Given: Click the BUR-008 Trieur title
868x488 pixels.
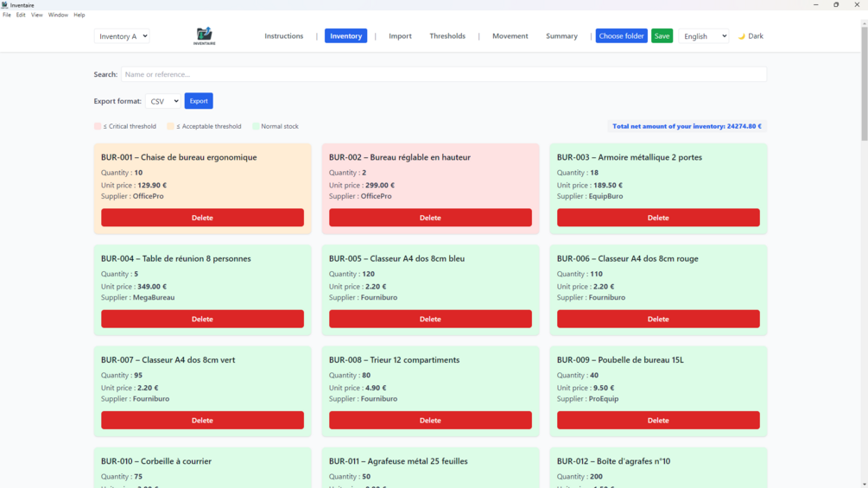Looking at the screenshot, I should 394,359.
